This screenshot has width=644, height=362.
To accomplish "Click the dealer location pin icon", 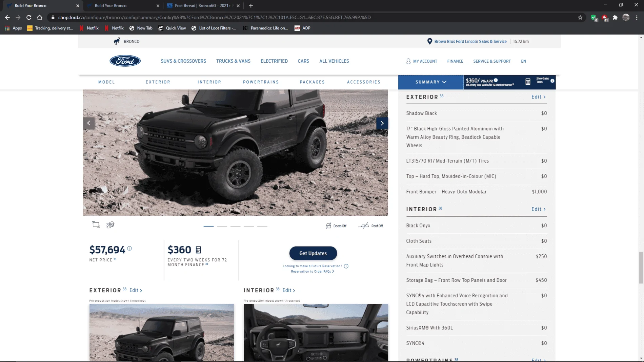I will [x=429, y=41].
